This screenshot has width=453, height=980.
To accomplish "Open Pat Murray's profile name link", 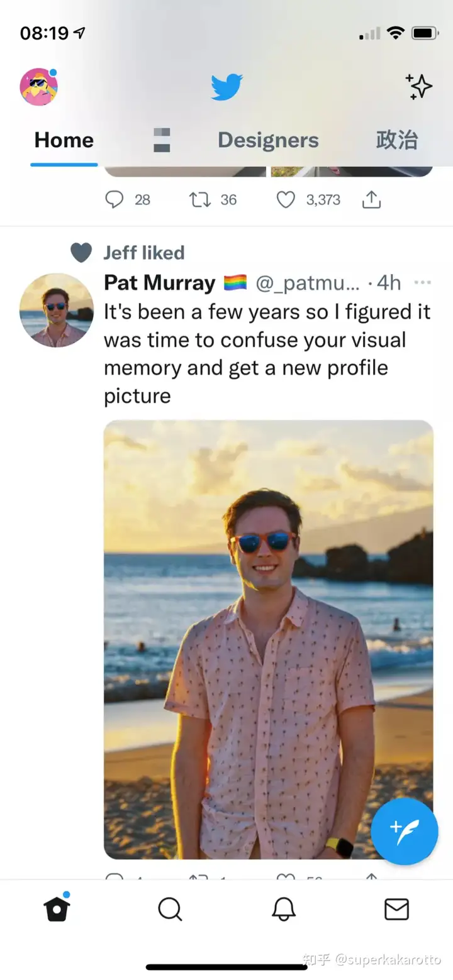I will click(x=159, y=283).
